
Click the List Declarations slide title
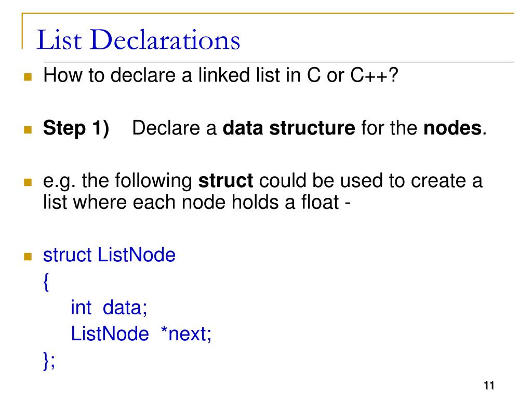click(138, 39)
